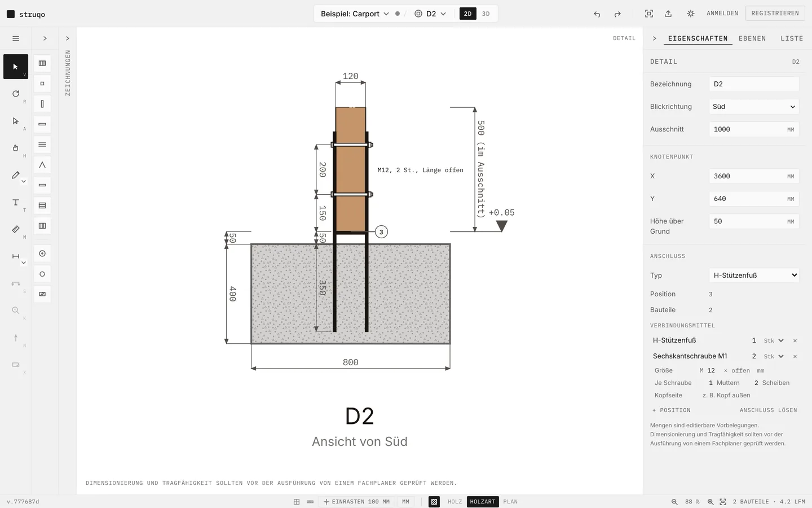Select the HOLZART display mode
Screen dimensions: 812x508
pyautogui.click(x=483, y=502)
